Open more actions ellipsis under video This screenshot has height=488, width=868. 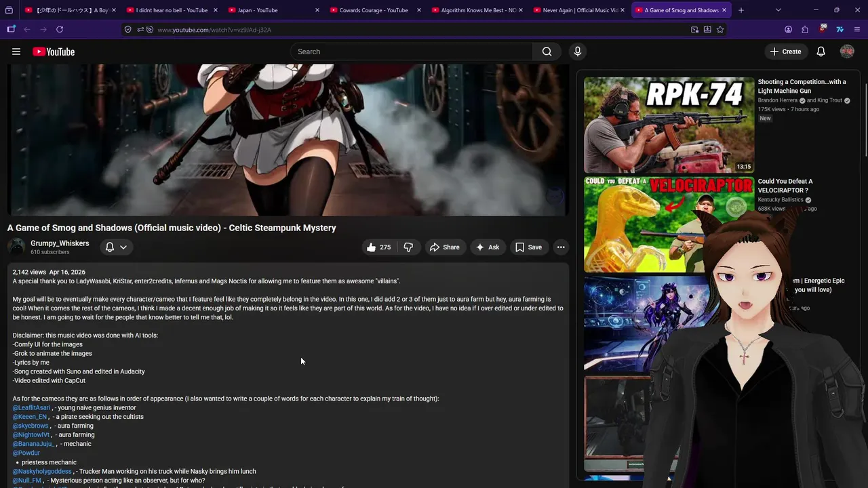(561, 247)
